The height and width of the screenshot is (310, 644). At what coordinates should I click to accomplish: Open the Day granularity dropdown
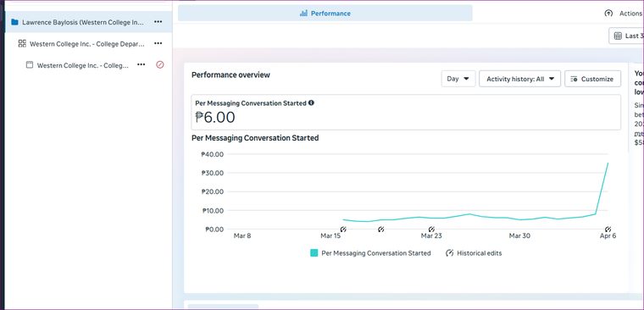[458, 79]
